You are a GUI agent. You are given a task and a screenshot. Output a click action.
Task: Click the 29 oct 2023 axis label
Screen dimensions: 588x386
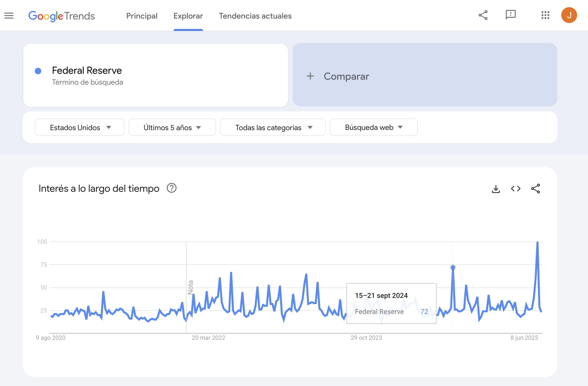pyautogui.click(x=366, y=338)
